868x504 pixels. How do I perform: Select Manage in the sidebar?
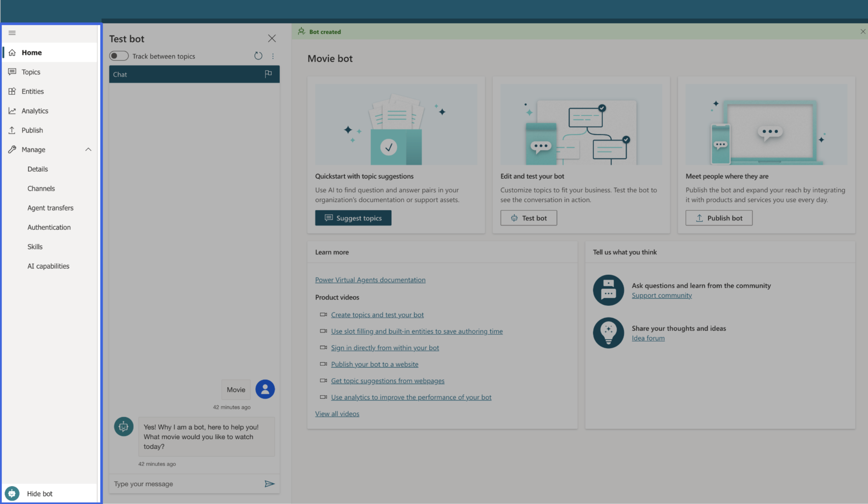50,149
